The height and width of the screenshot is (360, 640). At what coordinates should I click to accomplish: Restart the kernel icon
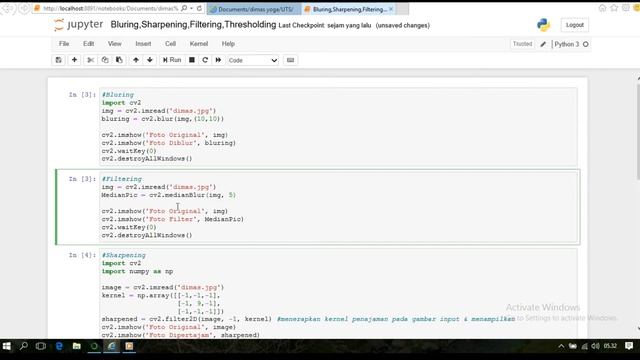[205, 60]
